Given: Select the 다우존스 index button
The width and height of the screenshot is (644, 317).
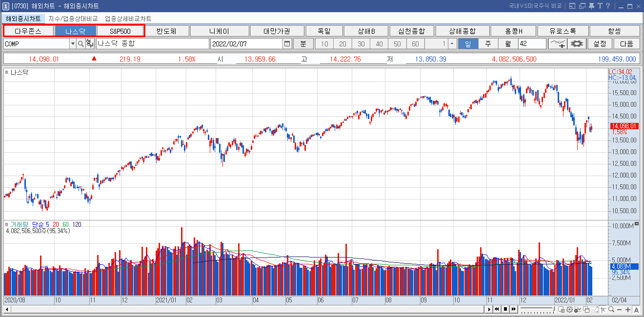Looking at the screenshot, I should point(28,31).
